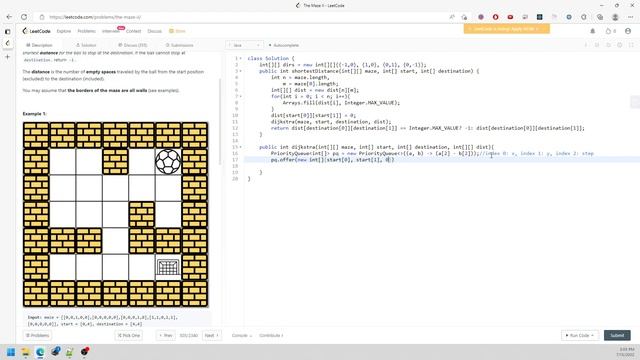
Task: Click the red YouTube-like extension icon
Action: pyautogui.click(x=510, y=17)
